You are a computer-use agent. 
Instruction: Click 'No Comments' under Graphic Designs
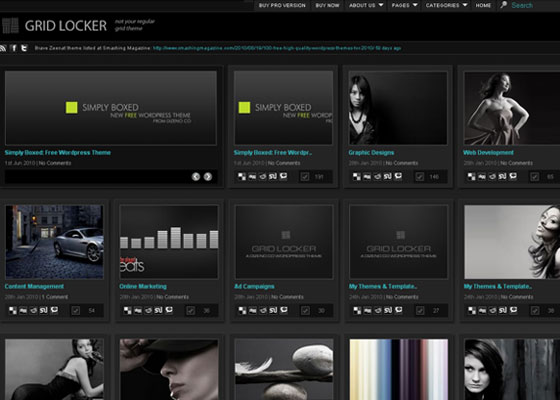click(402, 163)
